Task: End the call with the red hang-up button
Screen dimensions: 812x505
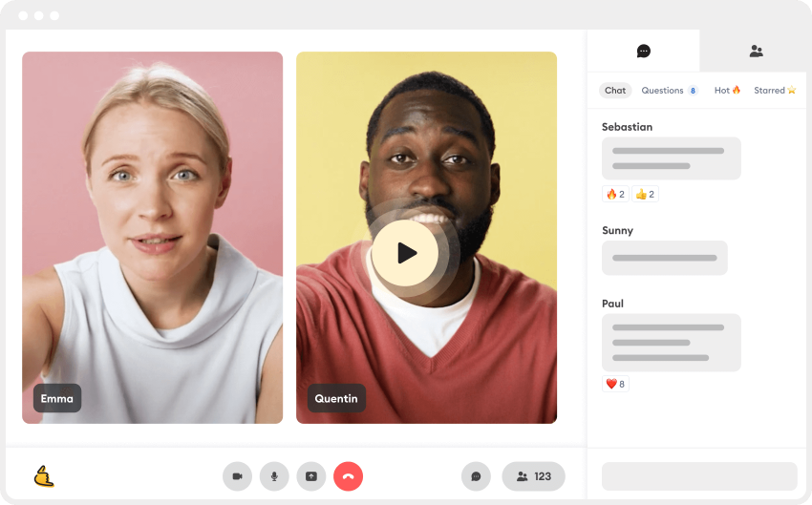Action: click(348, 476)
